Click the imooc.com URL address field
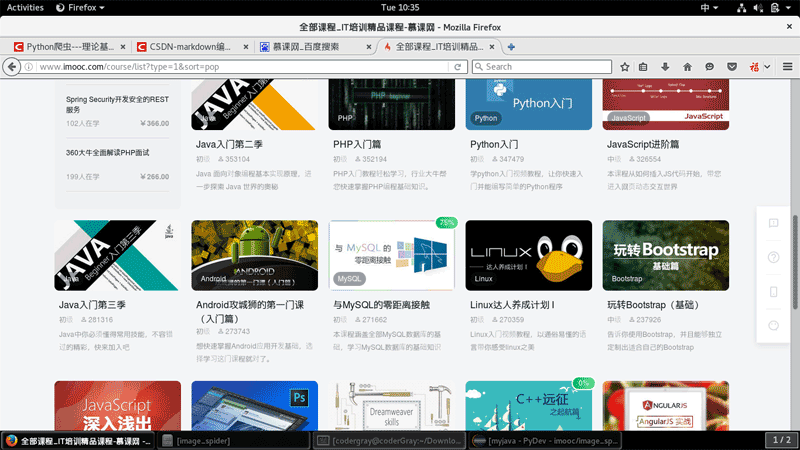The width and height of the screenshot is (800, 450). coord(242,67)
